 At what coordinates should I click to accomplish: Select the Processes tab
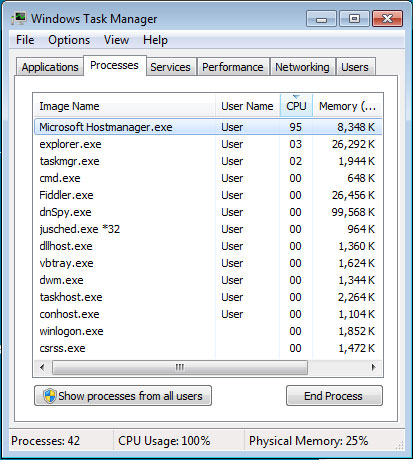coord(114,65)
